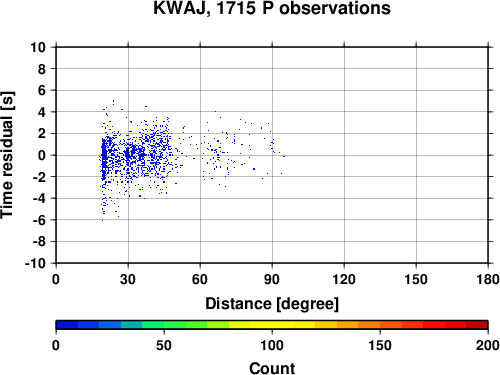The image size is (500, 375).
Task: Click the y-axis tick label 6
Action: coord(42,90)
